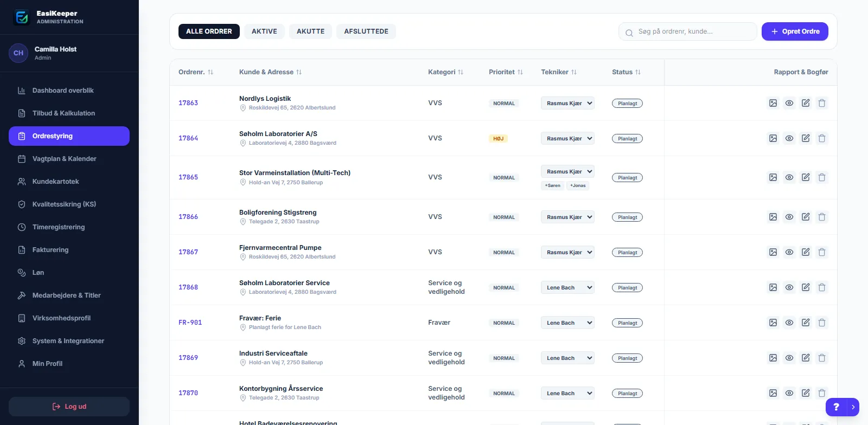868x425 pixels.
Task: Expand Lene Bach dropdown for order 17868
Action: click(567, 287)
